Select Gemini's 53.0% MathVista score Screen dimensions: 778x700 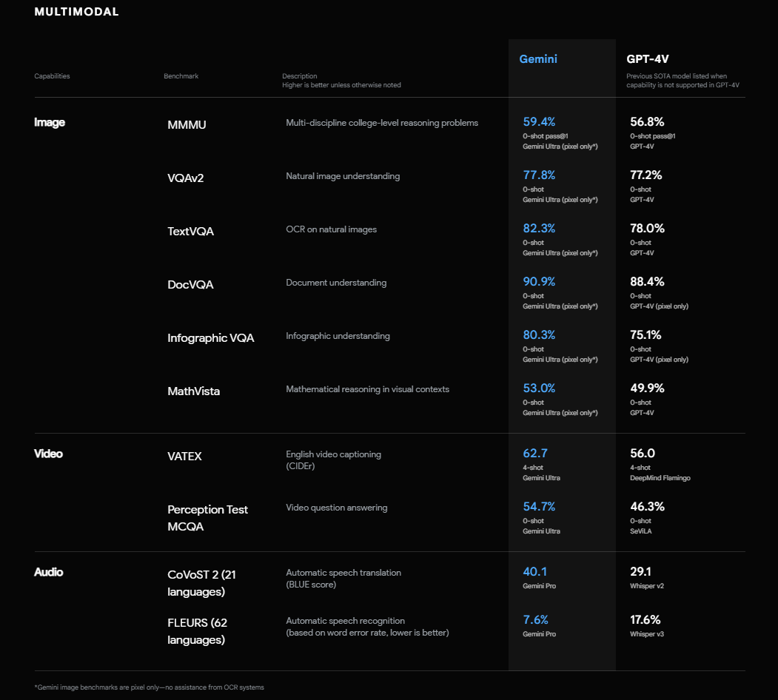539,388
